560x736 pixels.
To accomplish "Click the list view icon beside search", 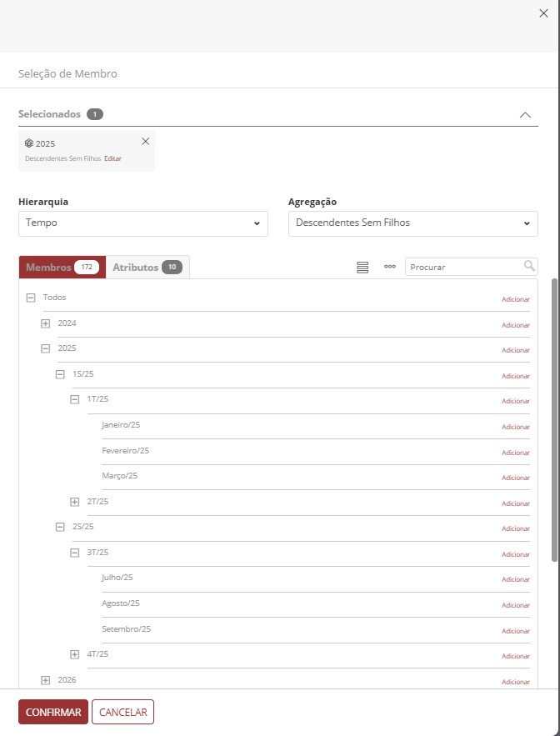I will click(x=362, y=267).
